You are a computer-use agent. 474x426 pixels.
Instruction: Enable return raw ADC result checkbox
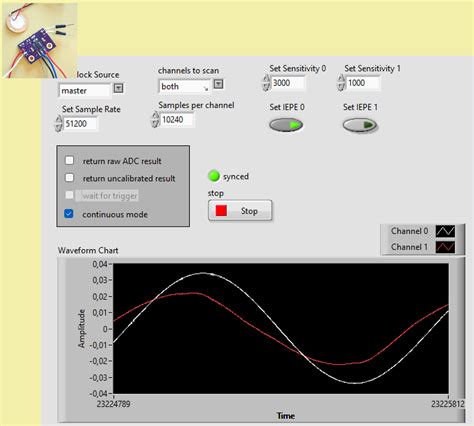point(69,160)
